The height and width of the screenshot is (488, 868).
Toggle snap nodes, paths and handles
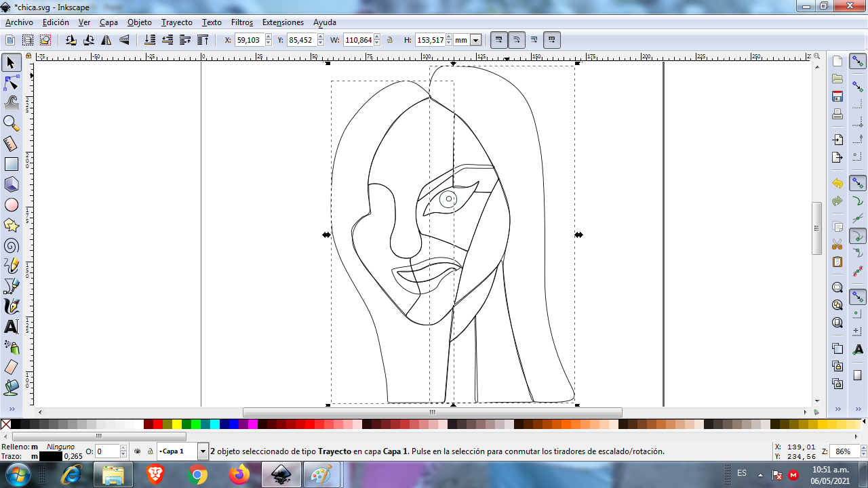click(x=858, y=184)
